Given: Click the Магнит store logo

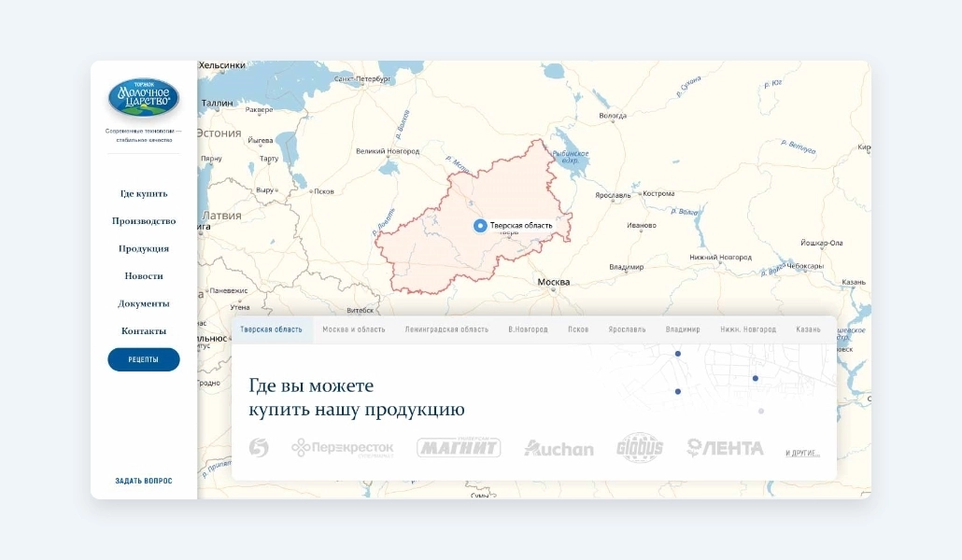Looking at the screenshot, I should 459,447.
